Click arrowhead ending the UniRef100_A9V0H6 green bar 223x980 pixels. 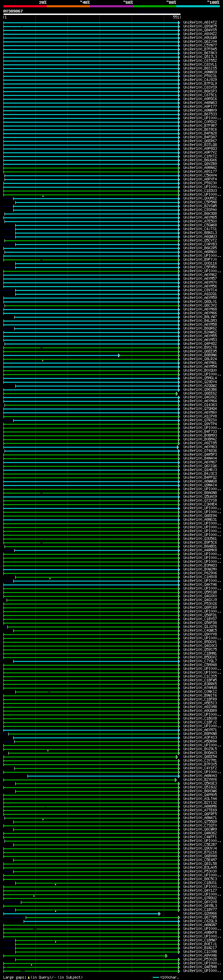(166, 956)
